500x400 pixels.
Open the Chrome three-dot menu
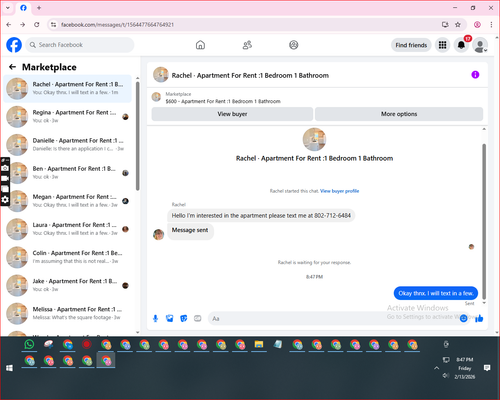pyautogui.click(x=491, y=25)
